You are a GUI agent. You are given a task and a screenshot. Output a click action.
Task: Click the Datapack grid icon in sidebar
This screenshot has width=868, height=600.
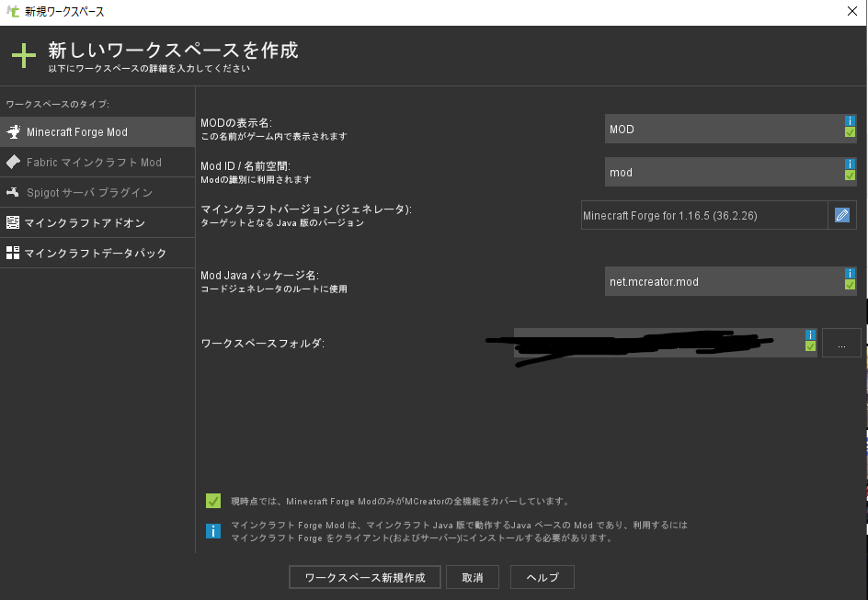point(12,253)
